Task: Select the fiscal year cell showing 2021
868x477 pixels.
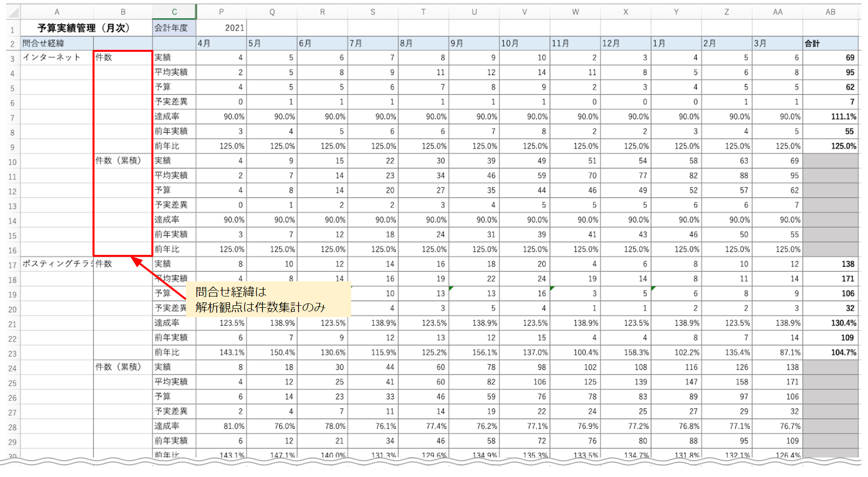Action: [x=221, y=28]
